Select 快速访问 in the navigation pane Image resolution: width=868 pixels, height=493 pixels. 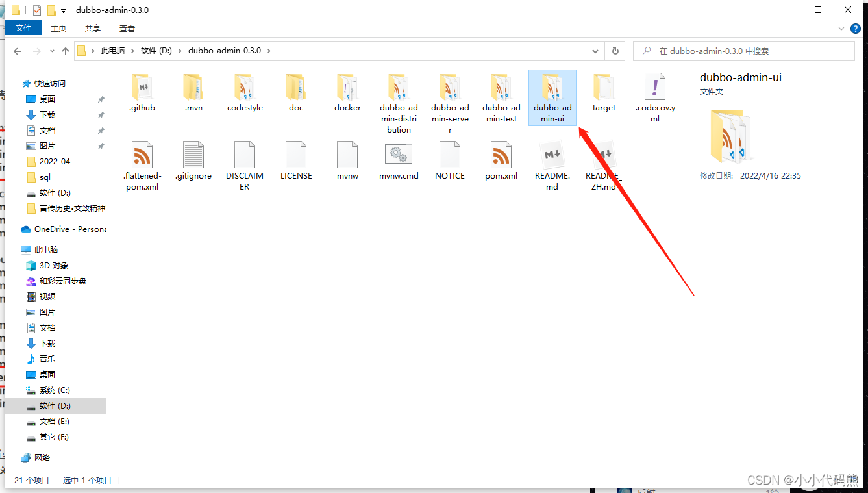point(49,83)
